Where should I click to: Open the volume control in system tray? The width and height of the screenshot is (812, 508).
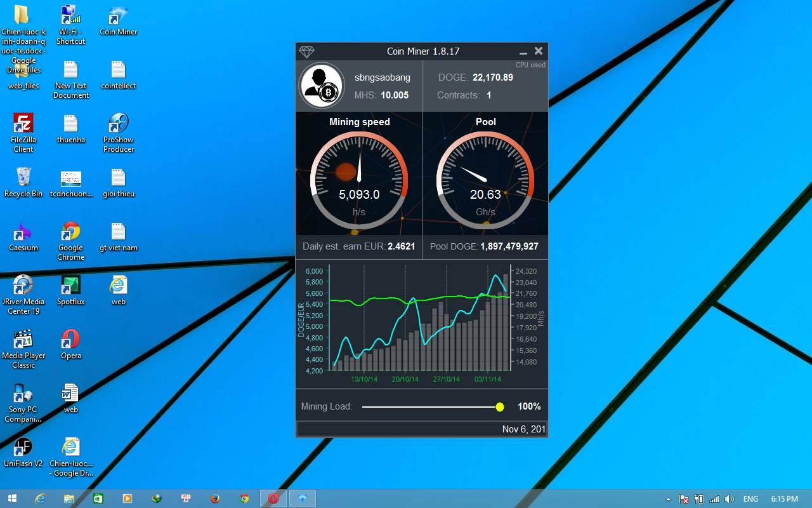click(730, 499)
